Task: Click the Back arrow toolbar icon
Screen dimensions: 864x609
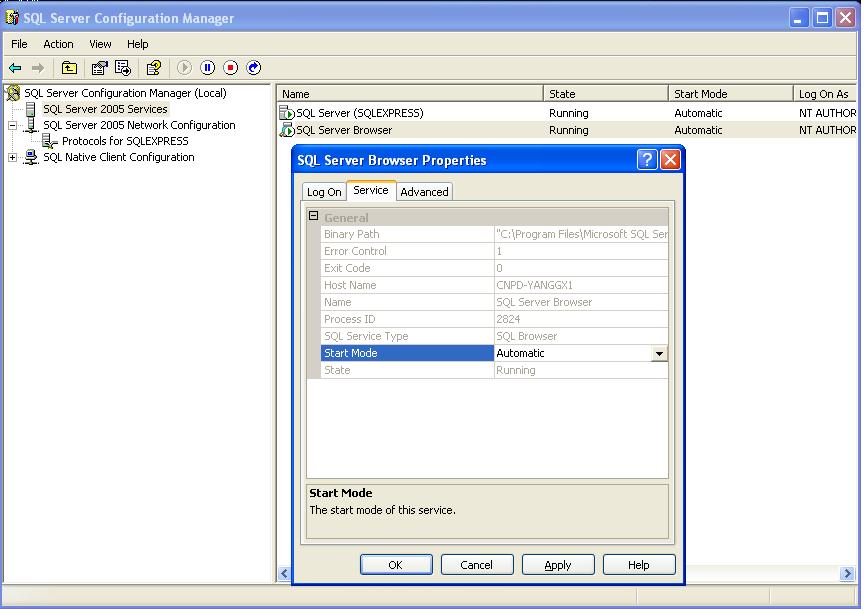Action: 15,68
